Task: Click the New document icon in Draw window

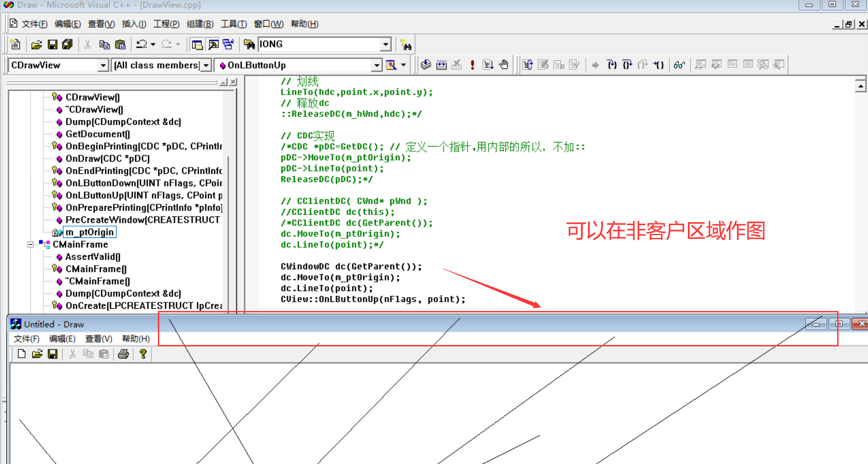Action: pyautogui.click(x=21, y=354)
